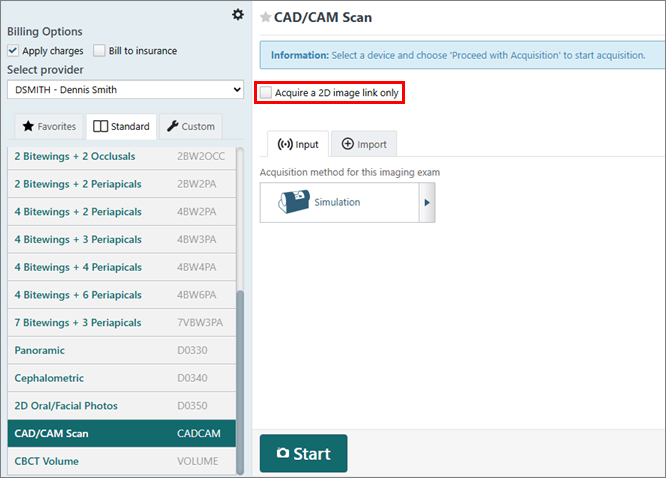Screen dimensions: 666x478
Task: Click the Information banner message
Action: 462,55
